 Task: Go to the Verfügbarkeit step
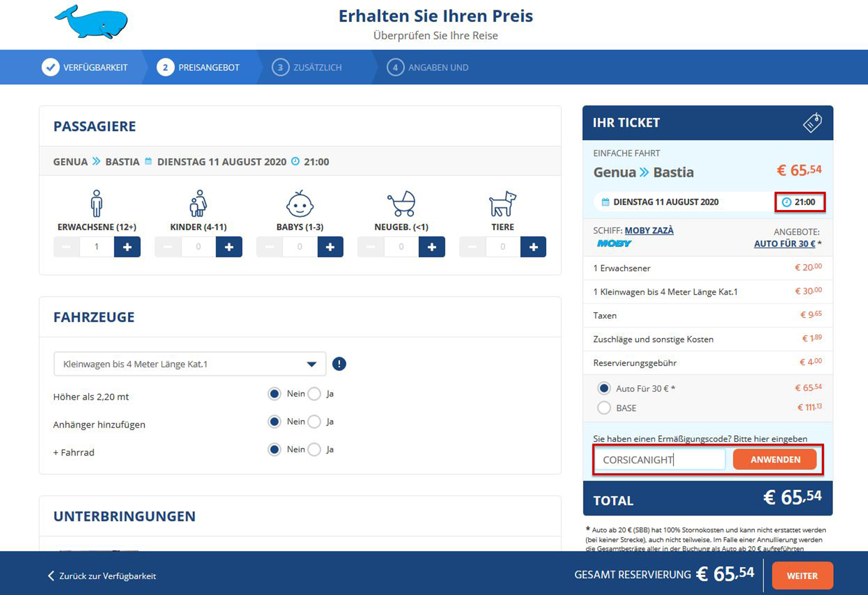(85, 68)
